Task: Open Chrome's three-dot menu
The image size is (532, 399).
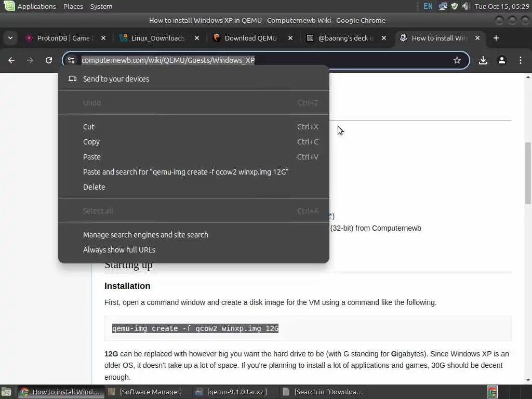Action: click(x=521, y=60)
